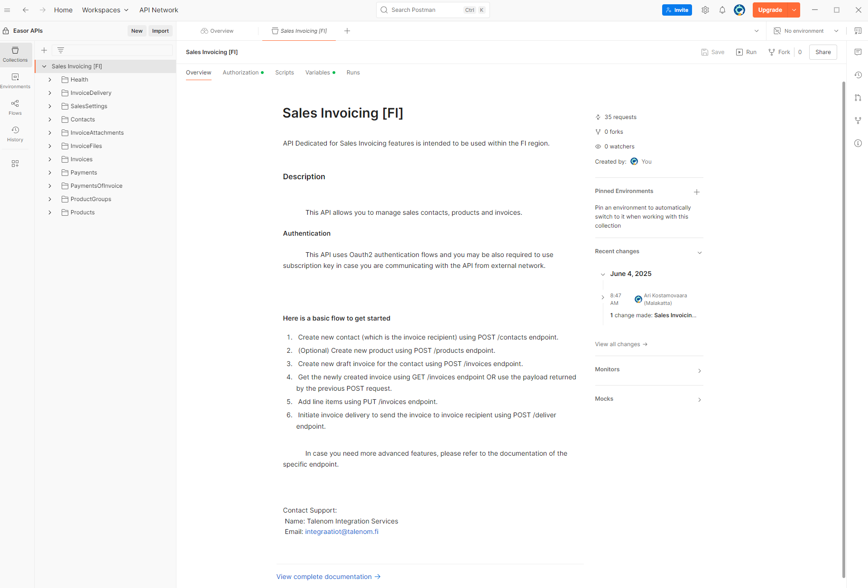This screenshot has width=868, height=588.
Task: Collapse the Sales Invoicing [FI] collection
Action: pyautogui.click(x=44, y=66)
